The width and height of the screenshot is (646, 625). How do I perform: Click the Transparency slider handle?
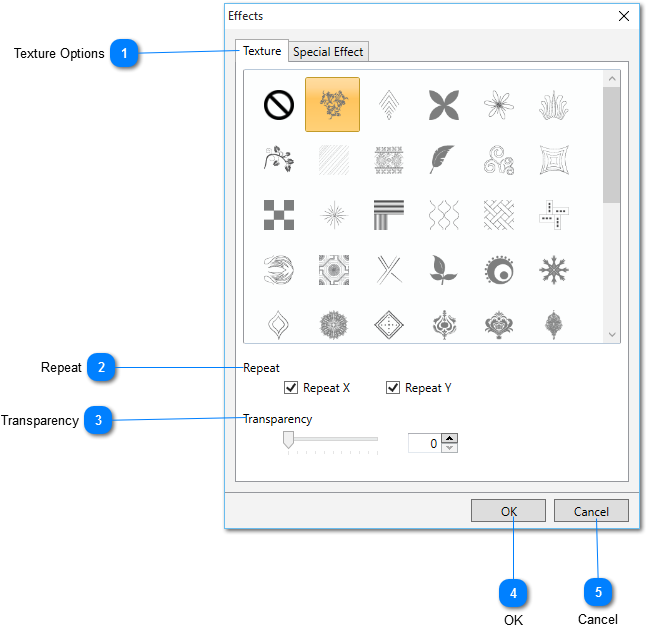tap(288, 440)
